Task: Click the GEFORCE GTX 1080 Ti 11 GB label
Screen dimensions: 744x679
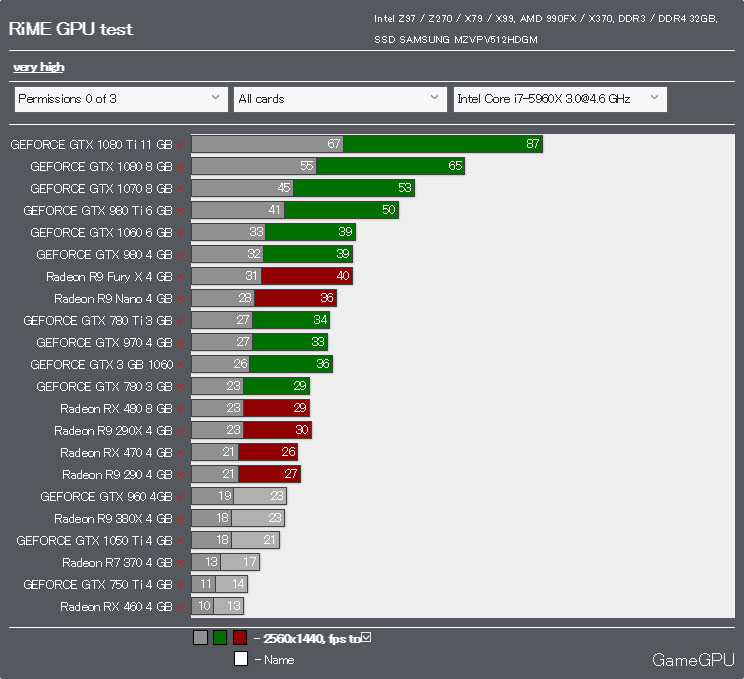Action: (x=91, y=145)
